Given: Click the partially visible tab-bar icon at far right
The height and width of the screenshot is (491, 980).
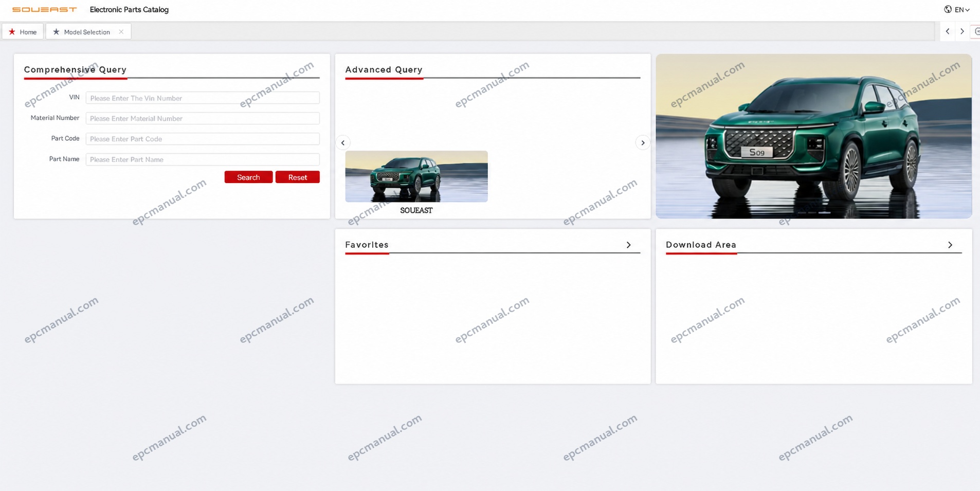Looking at the screenshot, I should 976,31.
